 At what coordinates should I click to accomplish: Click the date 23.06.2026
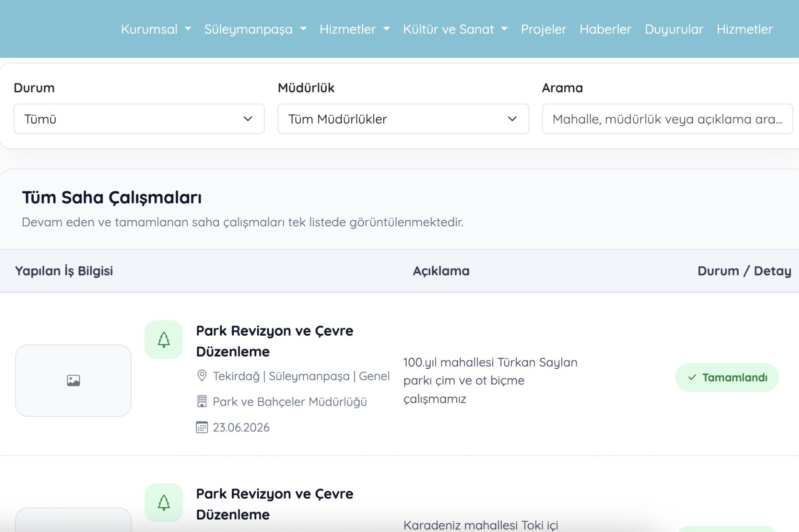[x=241, y=428]
